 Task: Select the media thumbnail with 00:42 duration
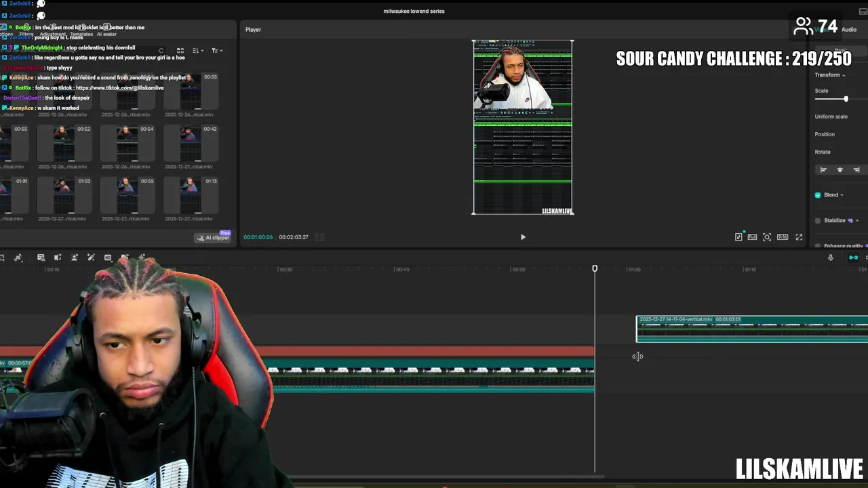(x=191, y=142)
